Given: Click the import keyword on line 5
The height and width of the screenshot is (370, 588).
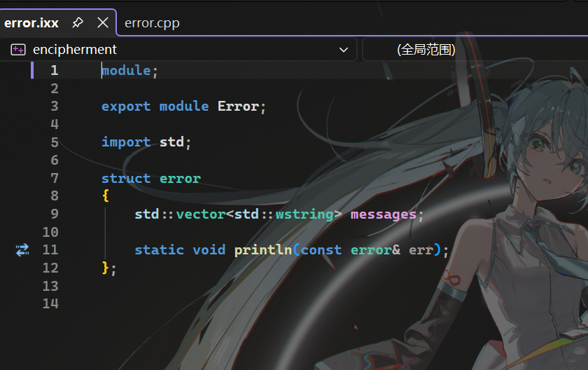Looking at the screenshot, I should pos(126,142).
